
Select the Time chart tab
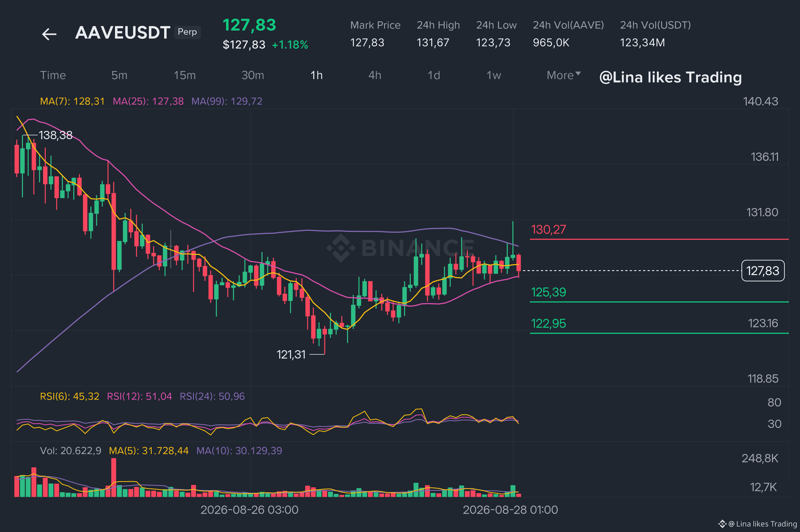point(53,75)
